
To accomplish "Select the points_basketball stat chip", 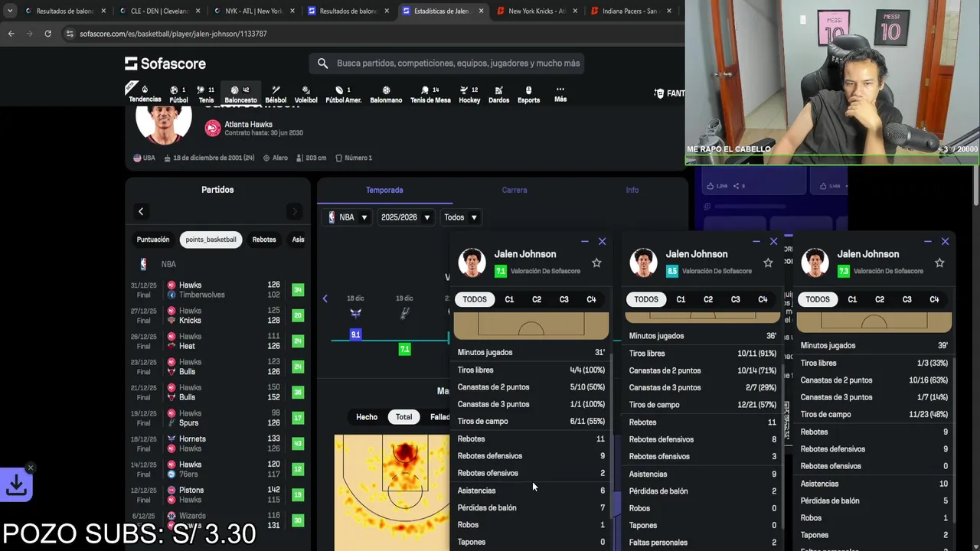I will pos(211,240).
